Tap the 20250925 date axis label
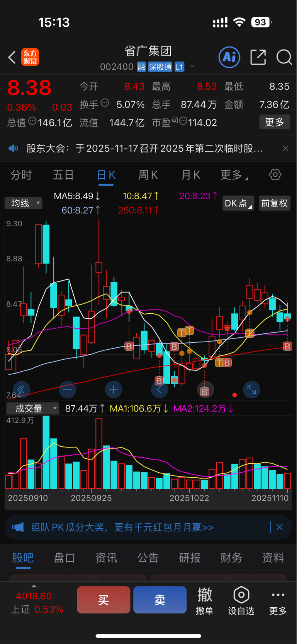Screen dimensions: 297x644 pos(91,498)
